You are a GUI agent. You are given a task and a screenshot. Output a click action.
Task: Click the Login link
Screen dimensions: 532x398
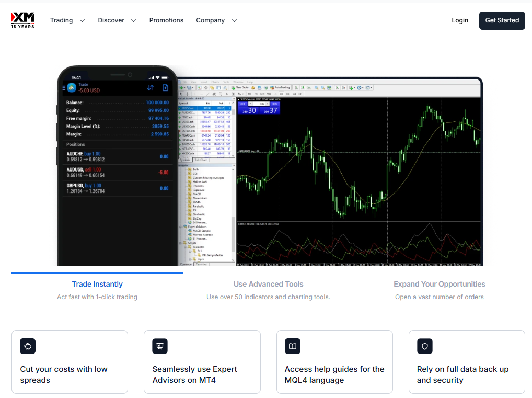coord(460,20)
